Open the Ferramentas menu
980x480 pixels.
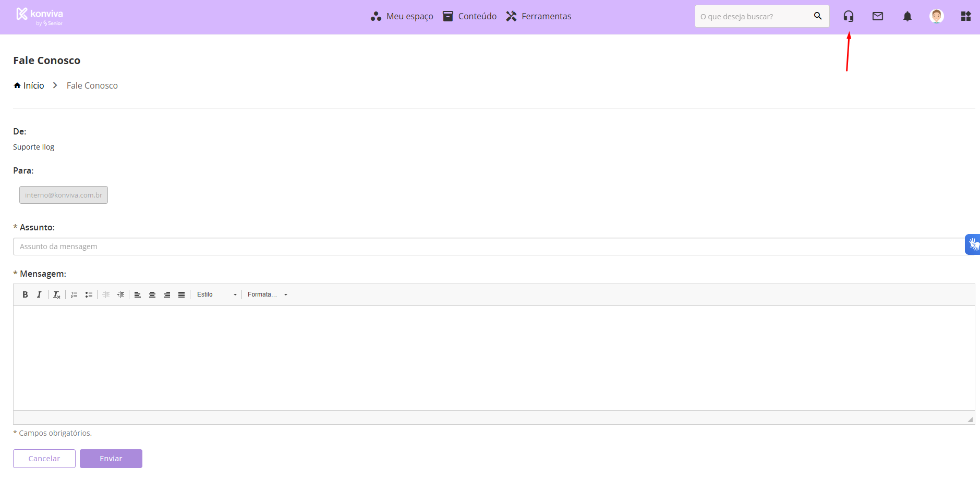point(539,17)
